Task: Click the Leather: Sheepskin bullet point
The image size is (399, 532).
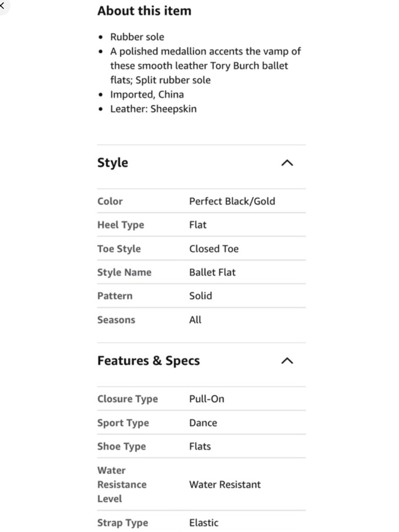Action: click(153, 109)
